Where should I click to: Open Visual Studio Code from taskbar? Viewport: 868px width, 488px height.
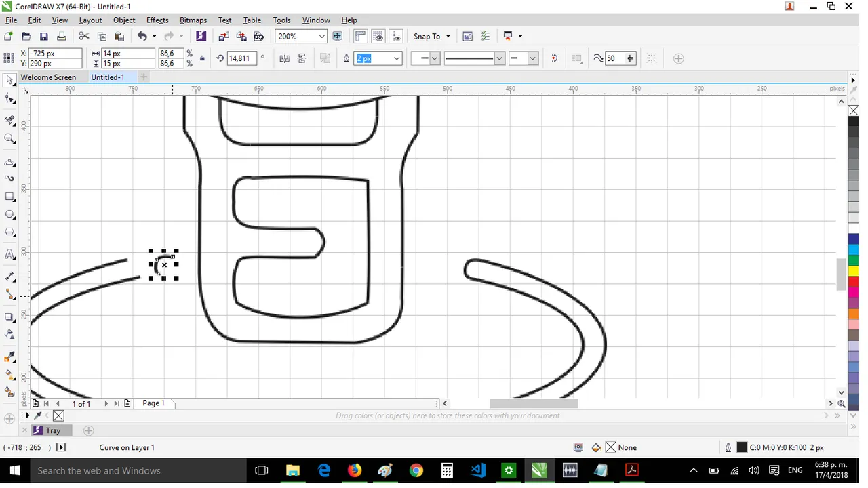[478, 470]
